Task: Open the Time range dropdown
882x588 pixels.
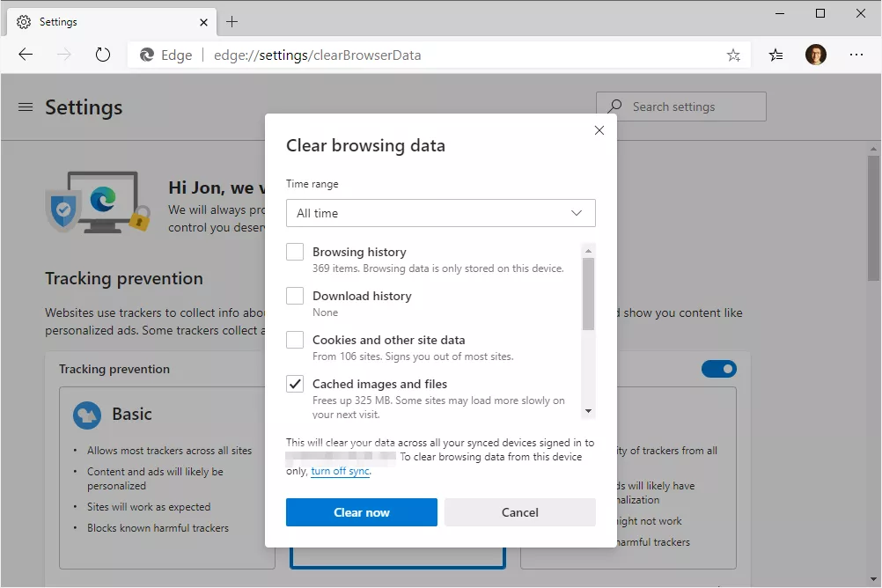Action: tap(440, 213)
